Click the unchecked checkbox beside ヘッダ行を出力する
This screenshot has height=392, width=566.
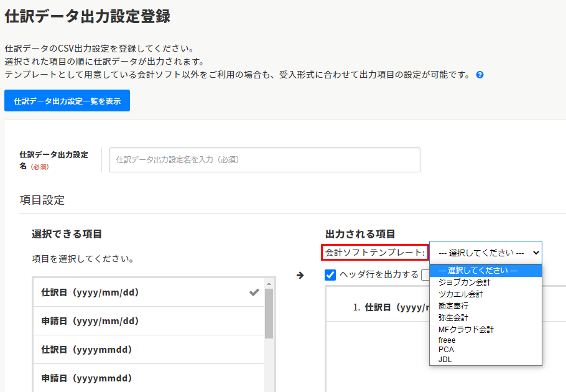point(425,275)
